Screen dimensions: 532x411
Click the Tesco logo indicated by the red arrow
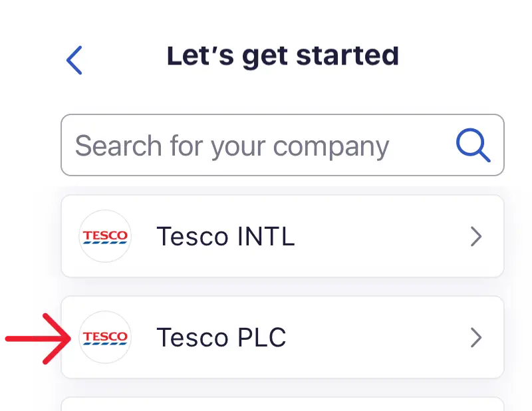105,338
